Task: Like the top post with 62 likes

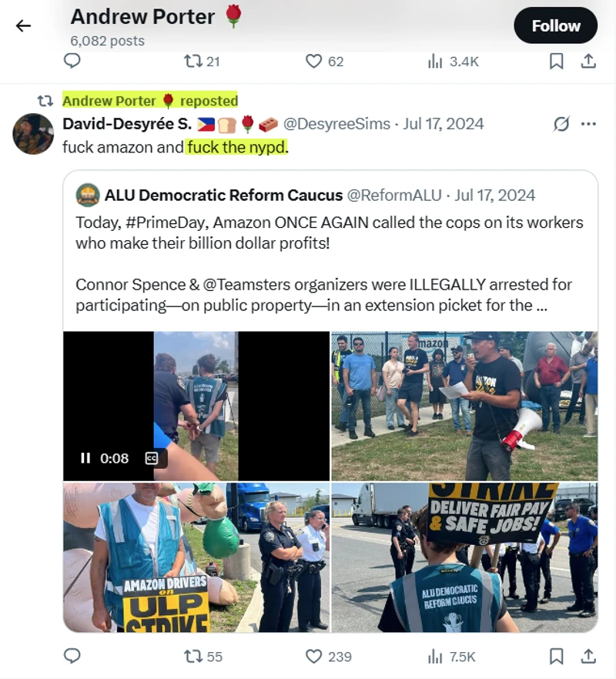Action: (x=324, y=62)
